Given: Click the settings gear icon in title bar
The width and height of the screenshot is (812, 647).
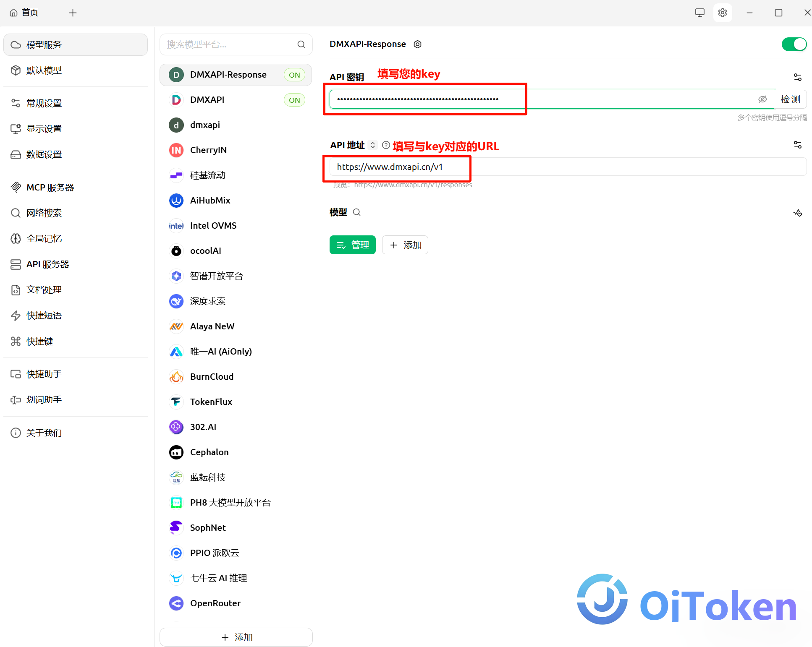Looking at the screenshot, I should tap(722, 13).
